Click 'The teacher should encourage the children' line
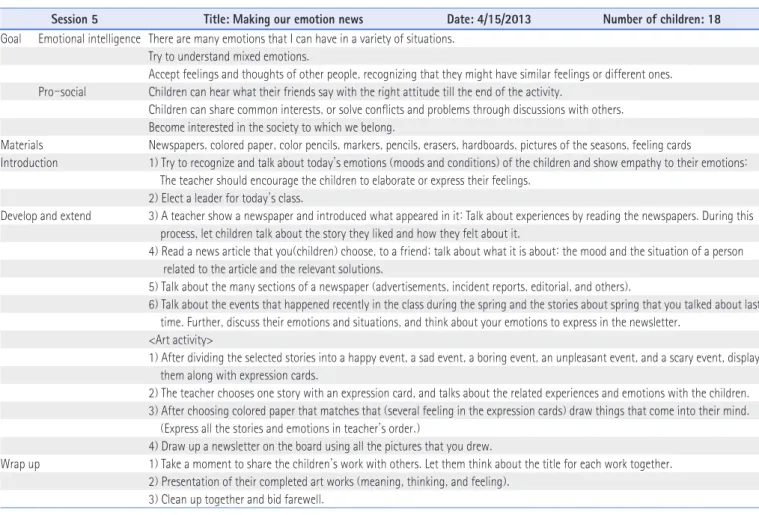 345,181
